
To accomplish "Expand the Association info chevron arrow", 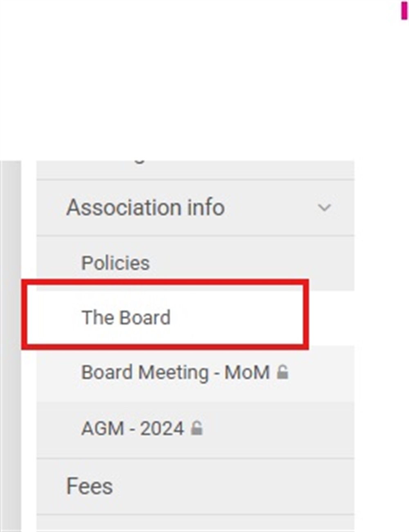I will [324, 207].
